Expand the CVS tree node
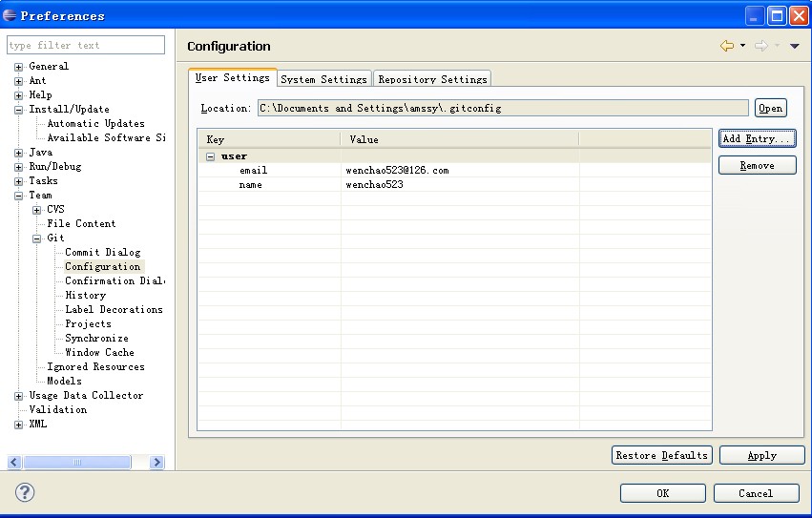 pos(37,210)
